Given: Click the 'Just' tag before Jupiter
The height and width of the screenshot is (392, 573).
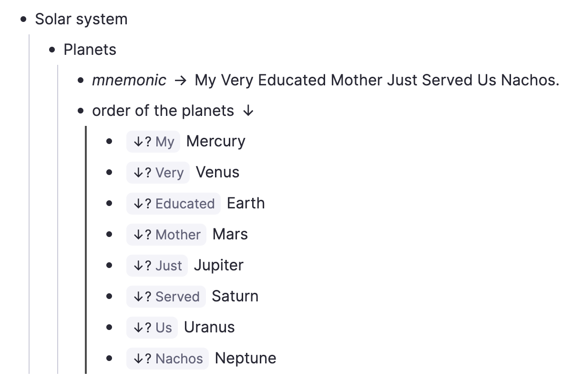Looking at the screenshot, I should pos(157,266).
